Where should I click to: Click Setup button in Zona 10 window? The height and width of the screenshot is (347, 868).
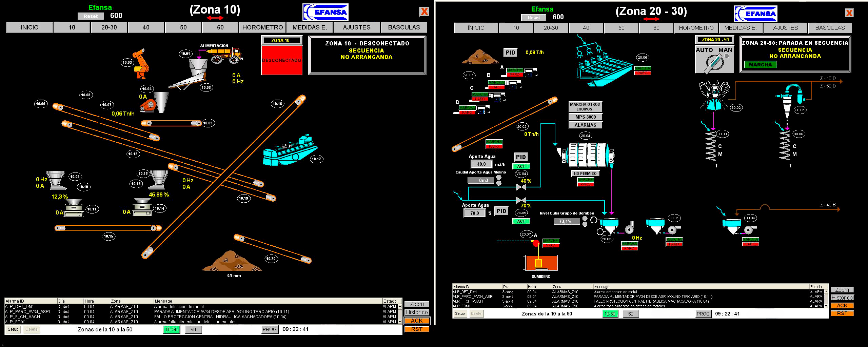click(x=13, y=329)
